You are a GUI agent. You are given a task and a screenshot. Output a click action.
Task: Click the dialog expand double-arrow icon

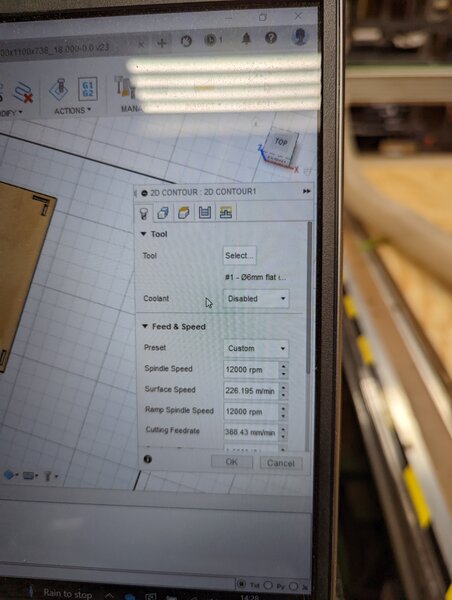coord(307,191)
